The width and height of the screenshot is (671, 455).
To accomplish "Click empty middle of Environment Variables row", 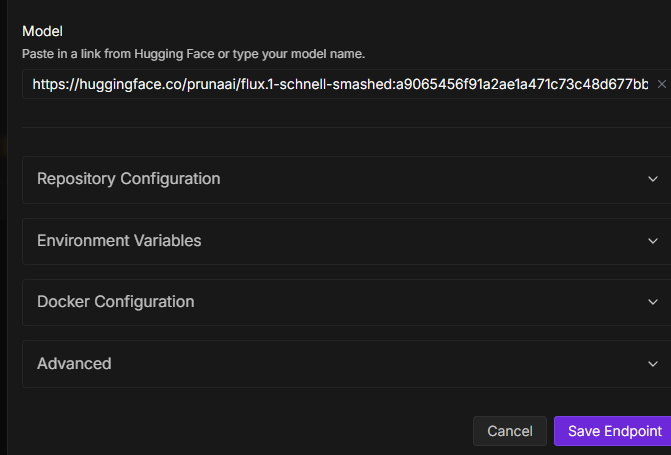I will click(430, 241).
